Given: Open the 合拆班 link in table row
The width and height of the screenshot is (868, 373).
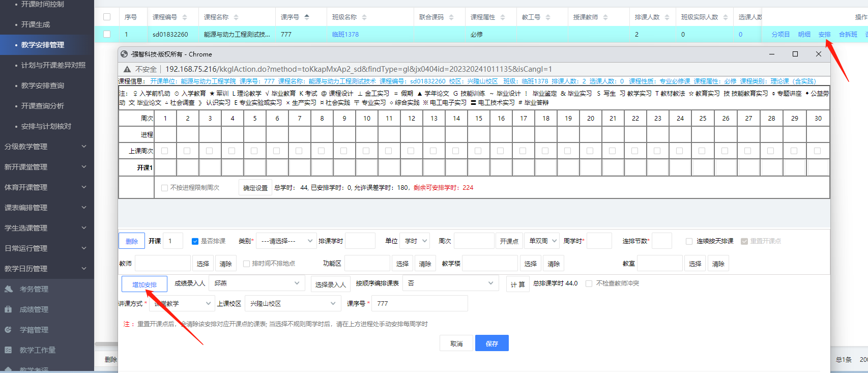Looking at the screenshot, I should point(848,35).
